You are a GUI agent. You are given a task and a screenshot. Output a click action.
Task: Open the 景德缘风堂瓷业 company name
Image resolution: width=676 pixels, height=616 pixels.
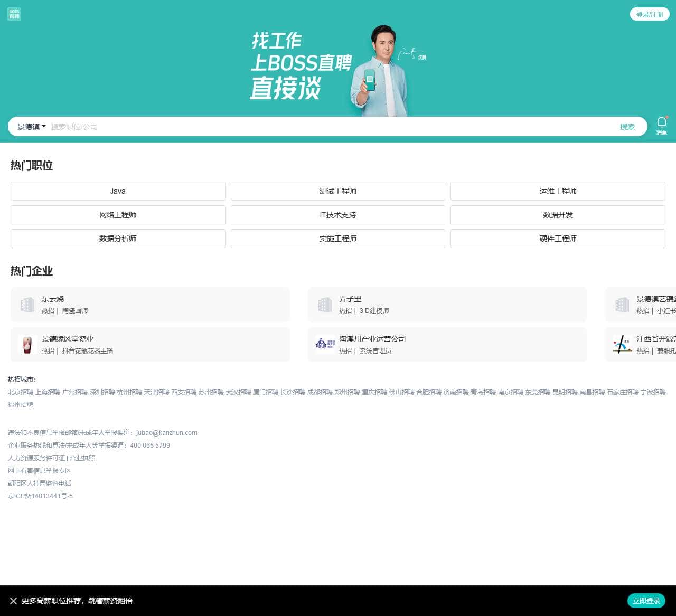pyautogui.click(x=68, y=339)
